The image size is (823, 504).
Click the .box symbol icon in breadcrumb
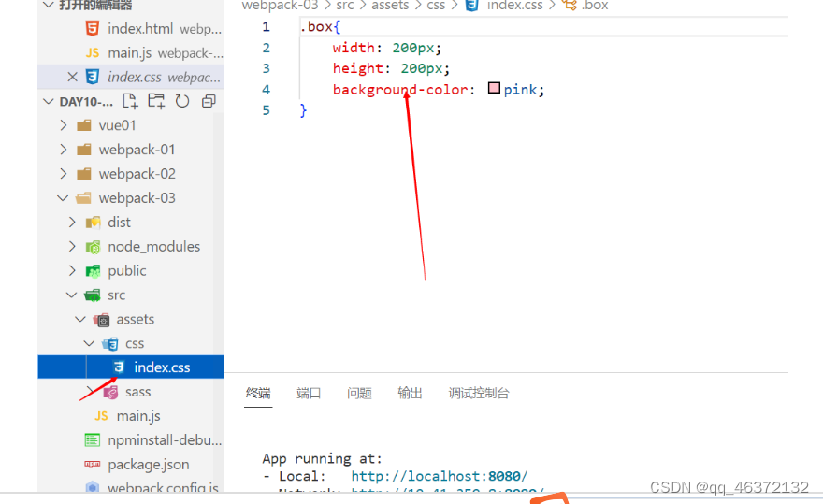tap(570, 6)
